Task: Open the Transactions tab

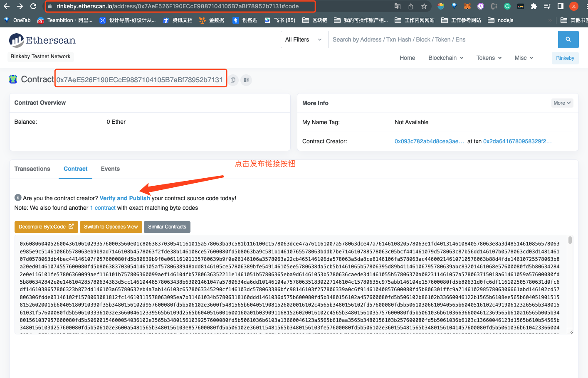Action: (x=32, y=169)
